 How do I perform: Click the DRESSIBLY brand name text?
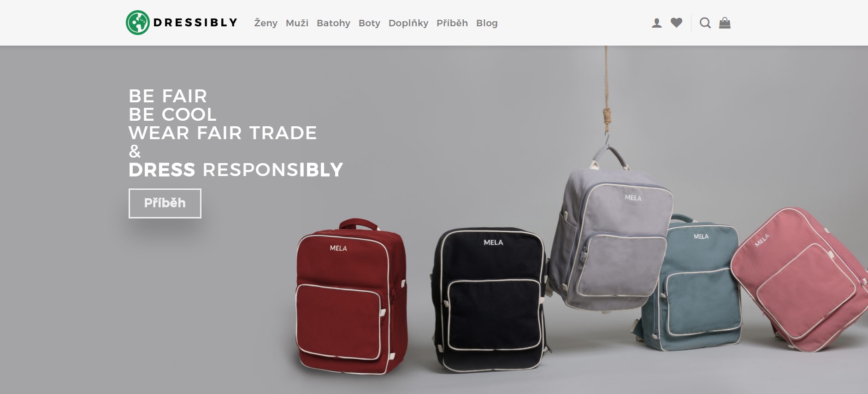pos(195,23)
